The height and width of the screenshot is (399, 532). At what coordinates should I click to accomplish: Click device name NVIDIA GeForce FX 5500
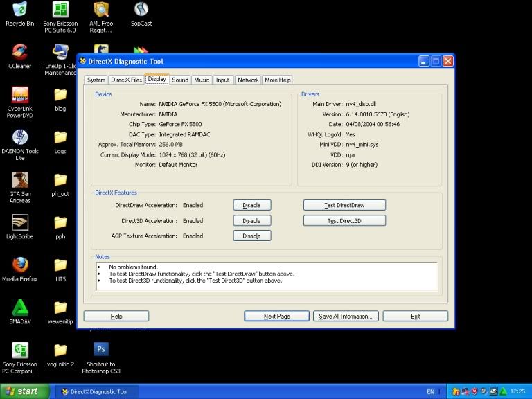click(x=220, y=104)
